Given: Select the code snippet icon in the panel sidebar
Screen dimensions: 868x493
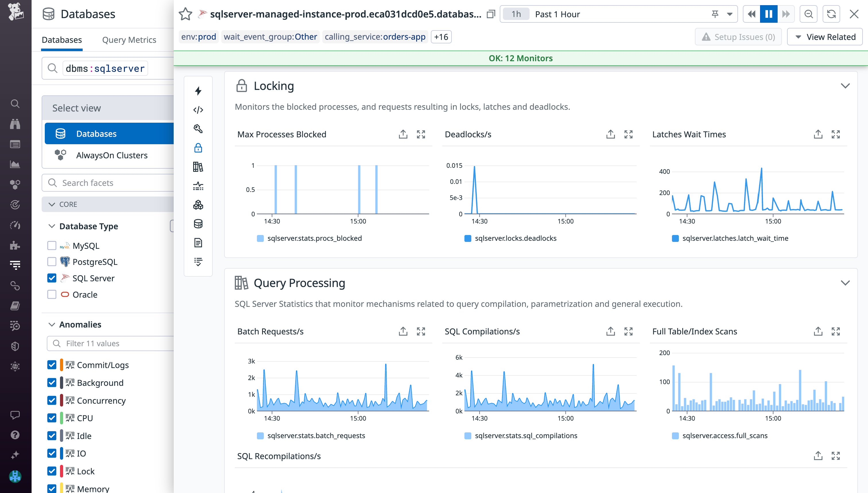Looking at the screenshot, I should click(198, 109).
